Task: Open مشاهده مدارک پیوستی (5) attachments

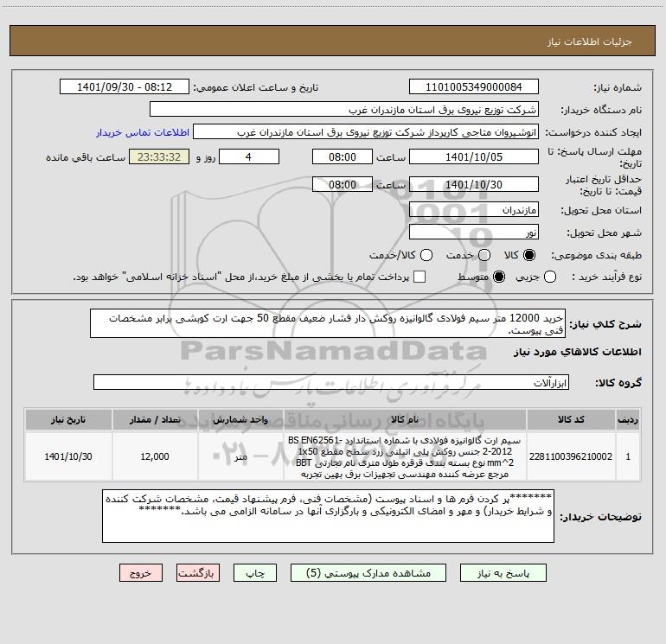Action: 368,573
